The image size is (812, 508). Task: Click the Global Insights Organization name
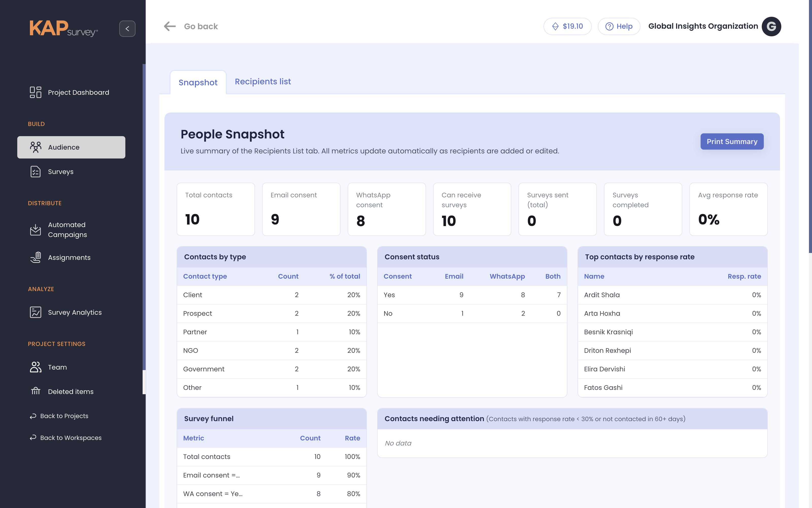703,26
